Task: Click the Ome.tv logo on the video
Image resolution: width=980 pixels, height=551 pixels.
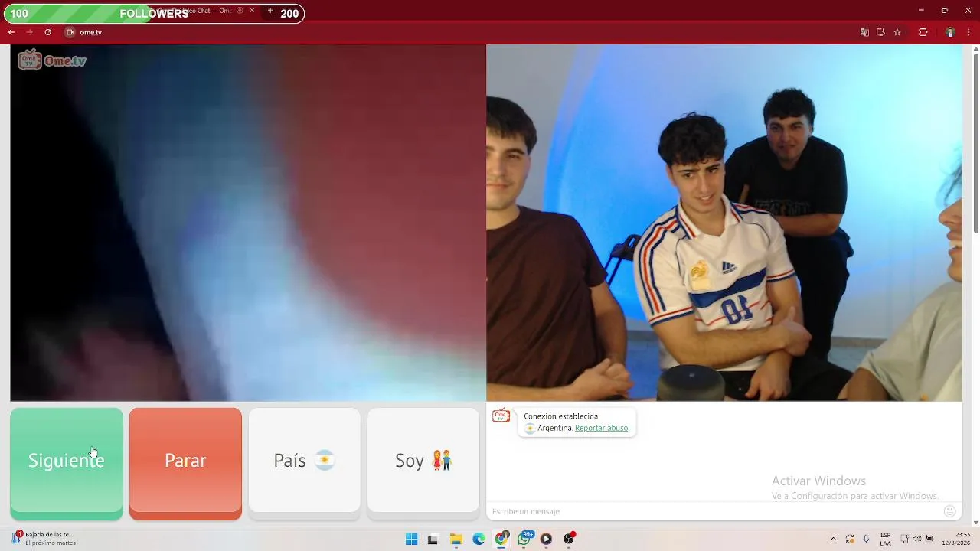Action: pyautogui.click(x=52, y=60)
